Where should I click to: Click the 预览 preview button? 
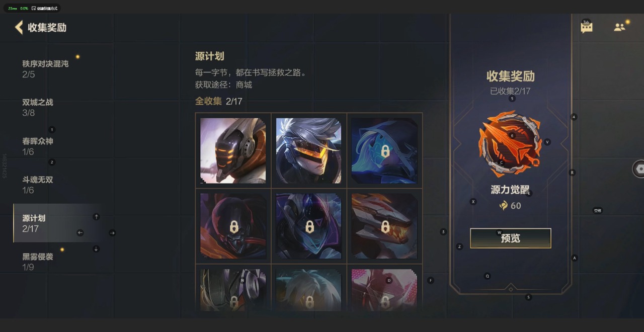[x=511, y=238]
